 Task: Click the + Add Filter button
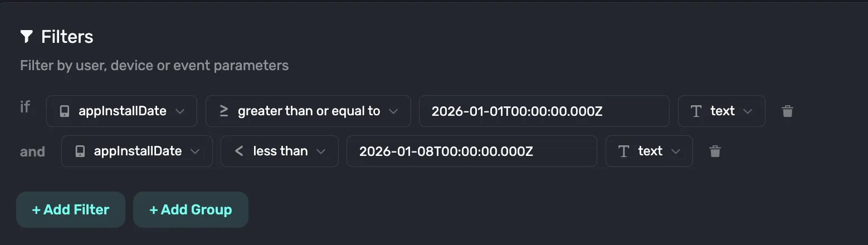(71, 210)
